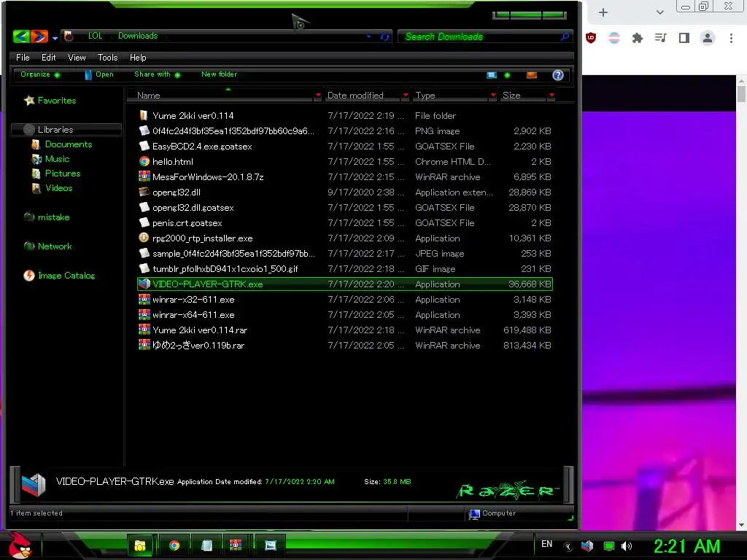Expand the address bar history dropdown
Screen dimensions: 747x560
coord(368,36)
